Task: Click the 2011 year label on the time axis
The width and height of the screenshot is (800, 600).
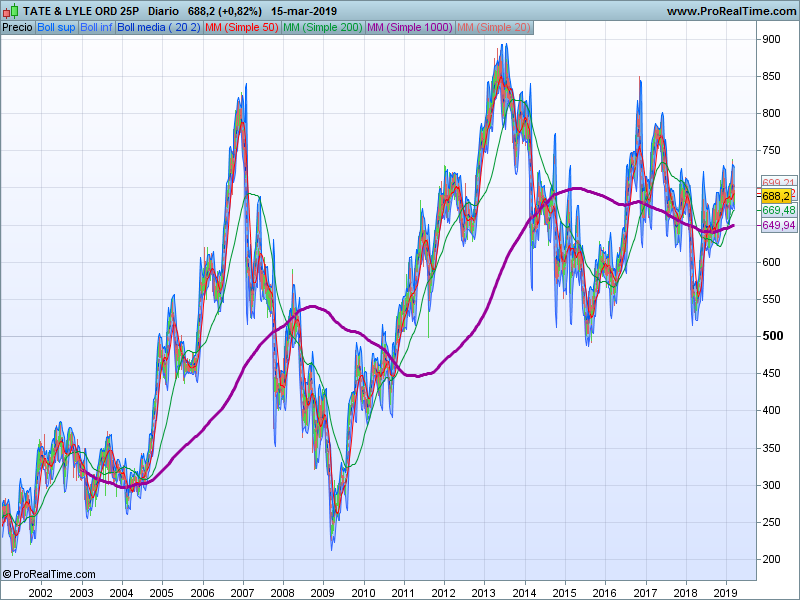Action: coord(403,593)
